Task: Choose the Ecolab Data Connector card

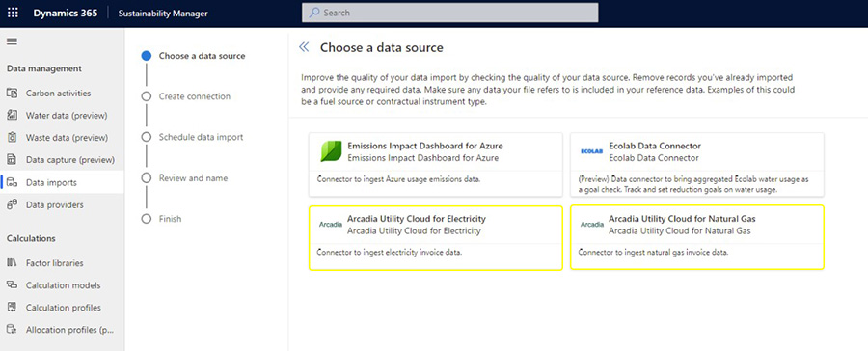Action: coord(697,164)
